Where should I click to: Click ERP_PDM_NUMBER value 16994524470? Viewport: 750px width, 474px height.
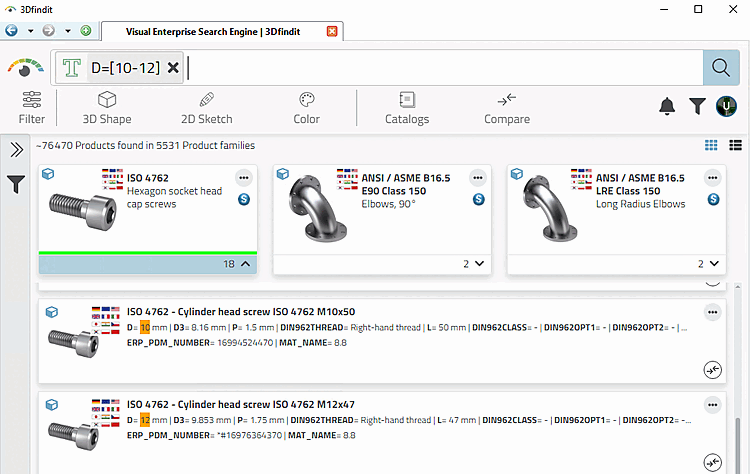245,343
